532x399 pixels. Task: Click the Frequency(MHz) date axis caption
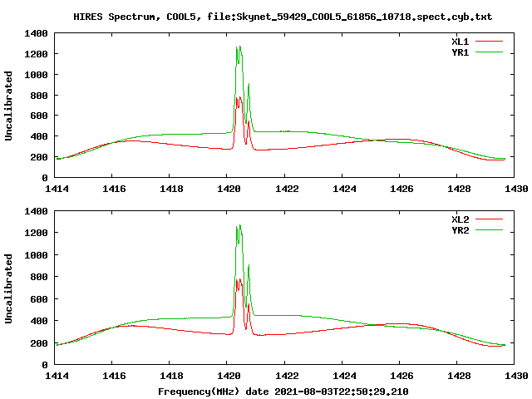[283, 392]
